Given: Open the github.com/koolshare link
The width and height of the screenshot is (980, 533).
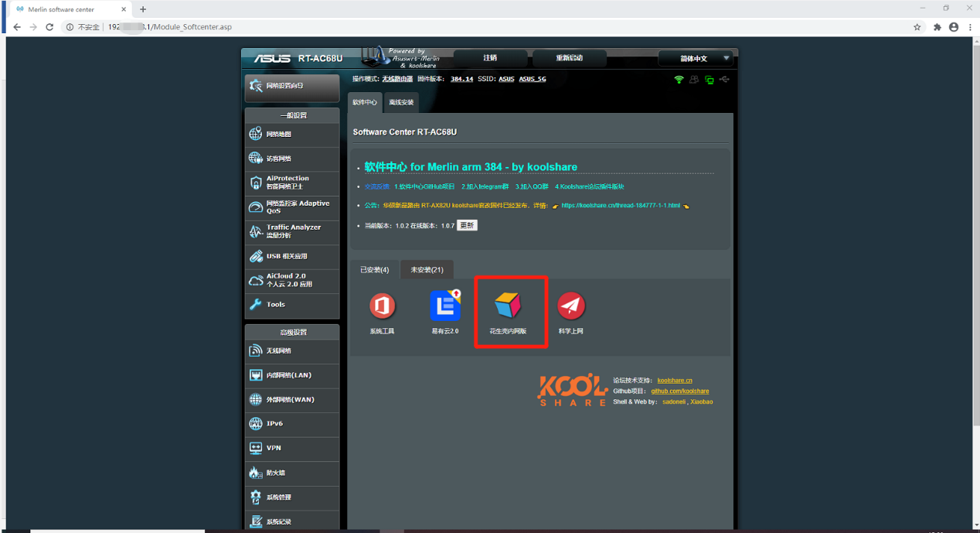Looking at the screenshot, I should coord(679,391).
